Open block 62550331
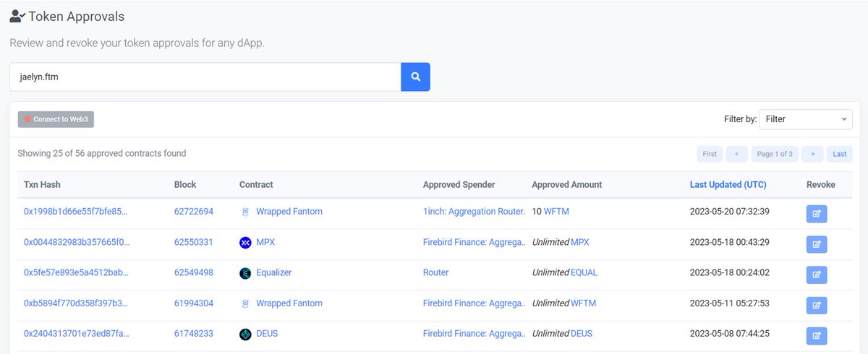This screenshot has height=354, width=868. click(x=194, y=242)
